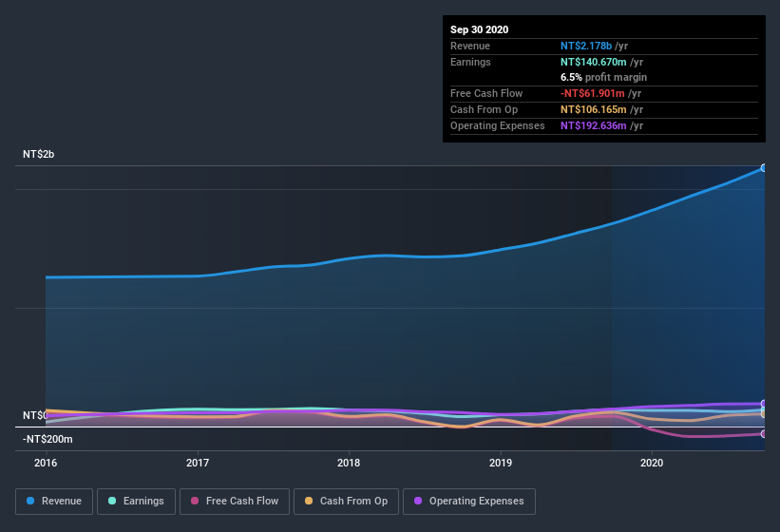Click the Sep 30 2020 tooltip header
Viewport: 780px width, 532px height.
tap(480, 29)
